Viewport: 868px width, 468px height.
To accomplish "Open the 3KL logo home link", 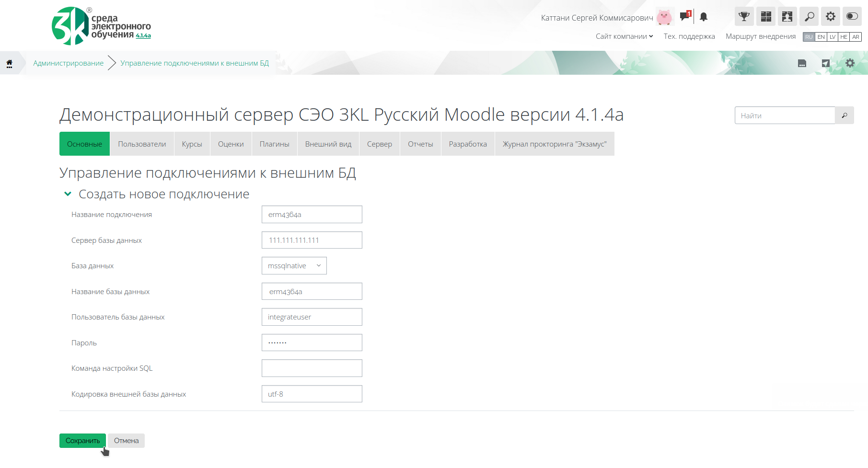I will pos(101,26).
